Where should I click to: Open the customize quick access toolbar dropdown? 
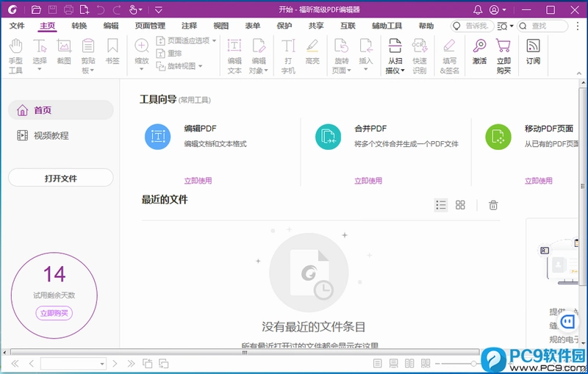[159, 10]
